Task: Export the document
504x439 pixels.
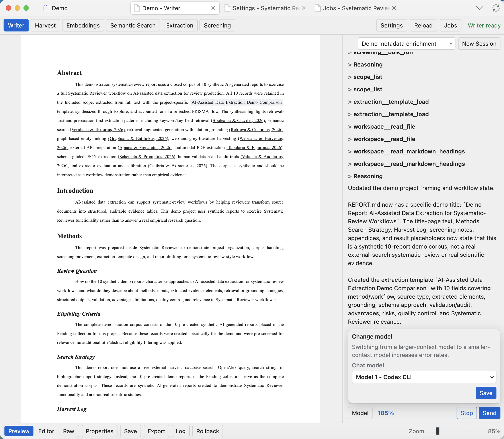Action: (x=156, y=431)
